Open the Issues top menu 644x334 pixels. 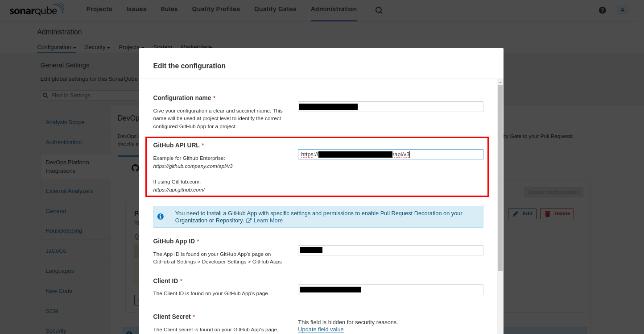[x=136, y=9]
